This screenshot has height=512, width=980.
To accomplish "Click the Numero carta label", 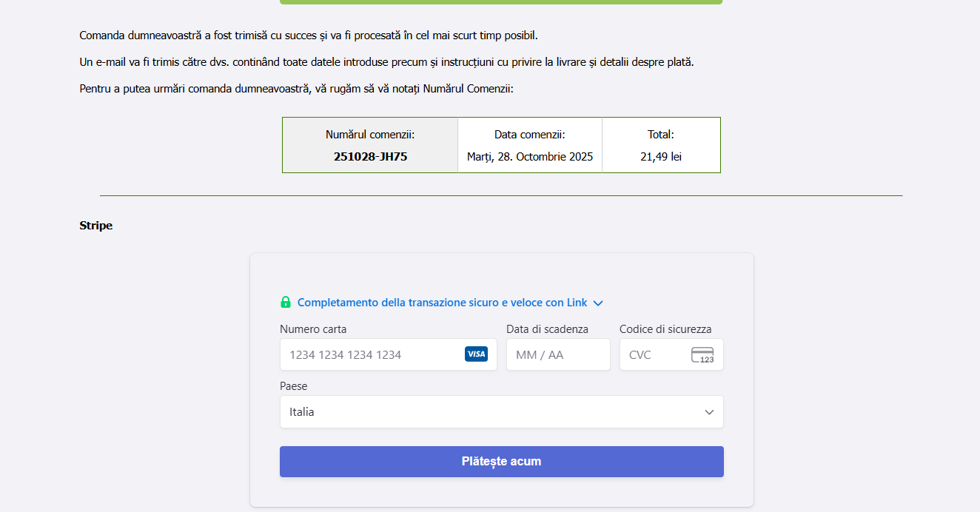I will coord(313,329).
